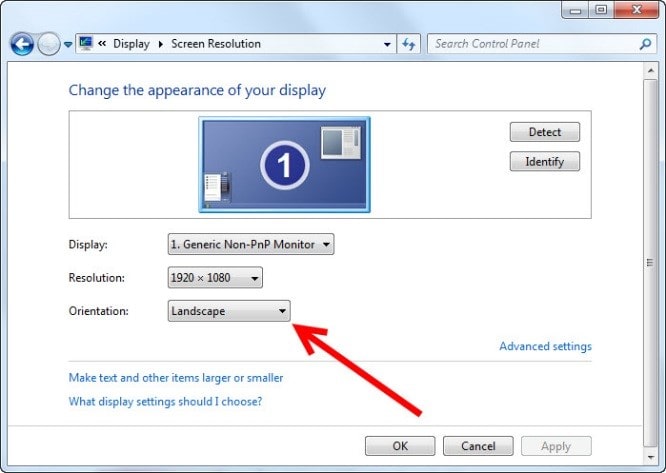Click the Identify button

(x=545, y=161)
